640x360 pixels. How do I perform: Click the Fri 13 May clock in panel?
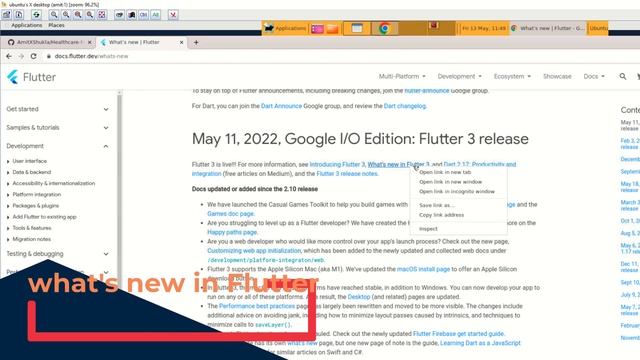click(x=484, y=28)
